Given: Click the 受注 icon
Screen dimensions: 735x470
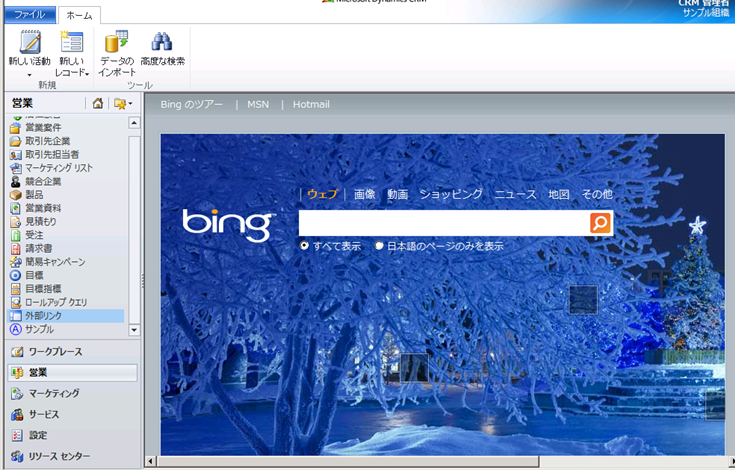Looking at the screenshot, I should pyautogui.click(x=15, y=235).
